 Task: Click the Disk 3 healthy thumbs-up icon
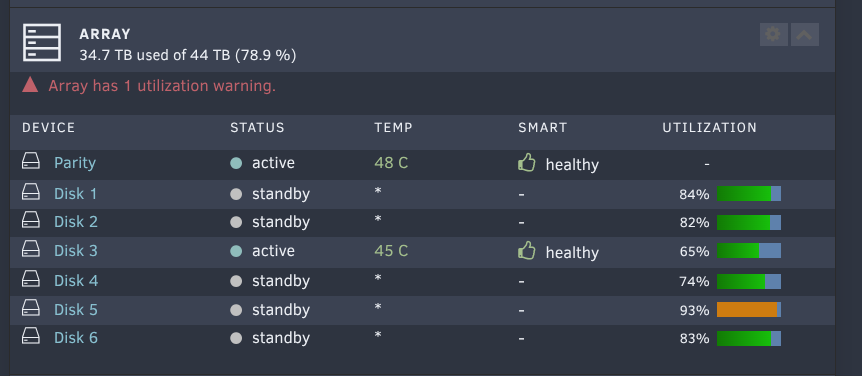(527, 251)
